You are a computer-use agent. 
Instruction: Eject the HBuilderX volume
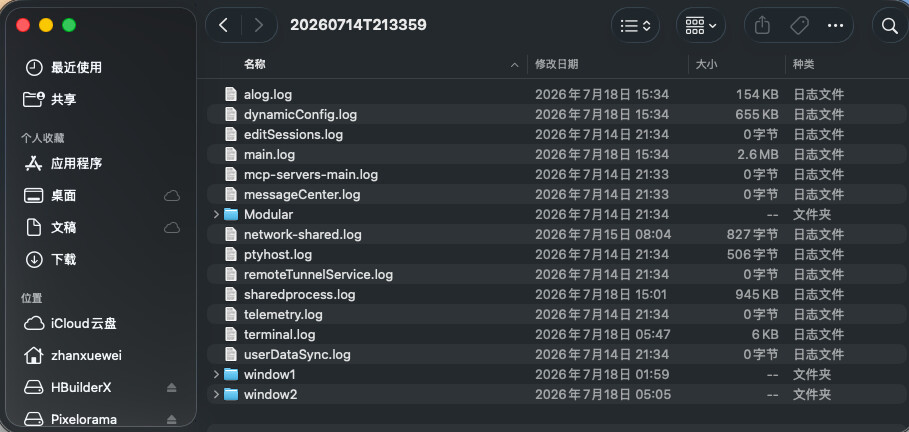tap(172, 387)
